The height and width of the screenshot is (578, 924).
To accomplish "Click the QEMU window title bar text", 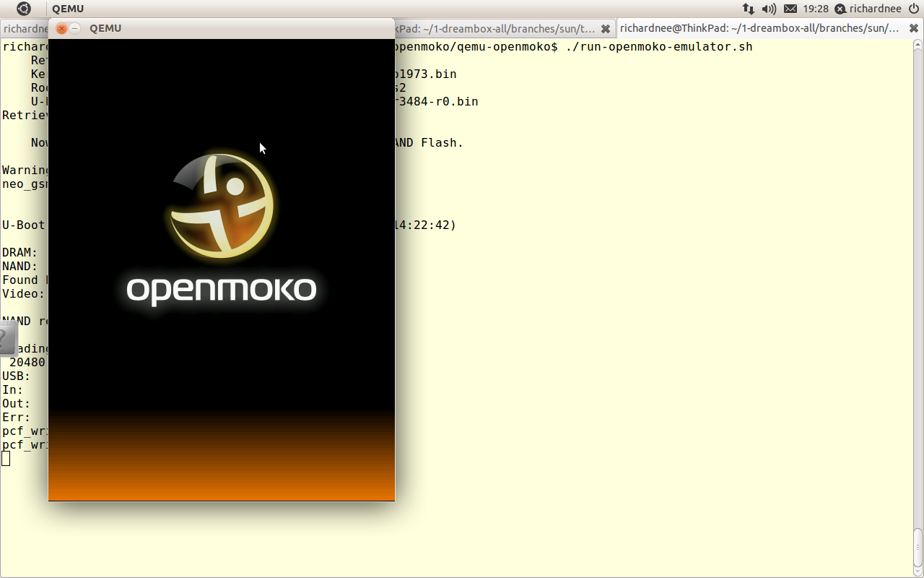I will click(105, 28).
